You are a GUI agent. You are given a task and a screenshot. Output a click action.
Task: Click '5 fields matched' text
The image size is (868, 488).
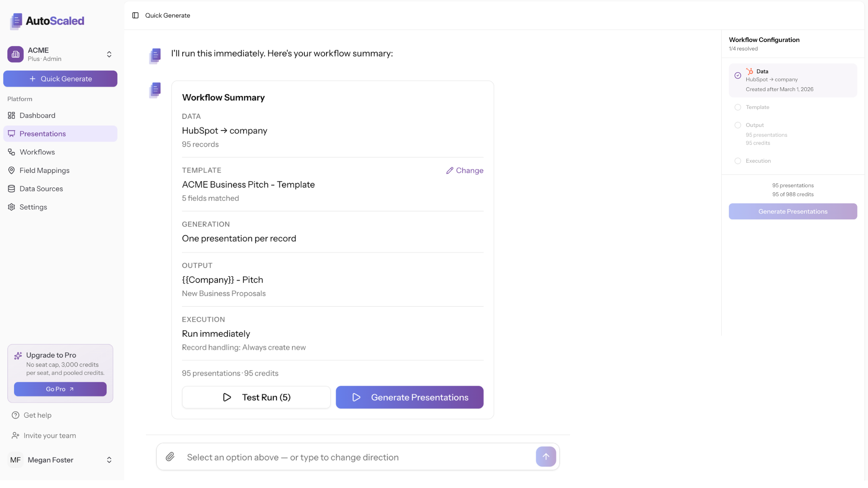211,198
